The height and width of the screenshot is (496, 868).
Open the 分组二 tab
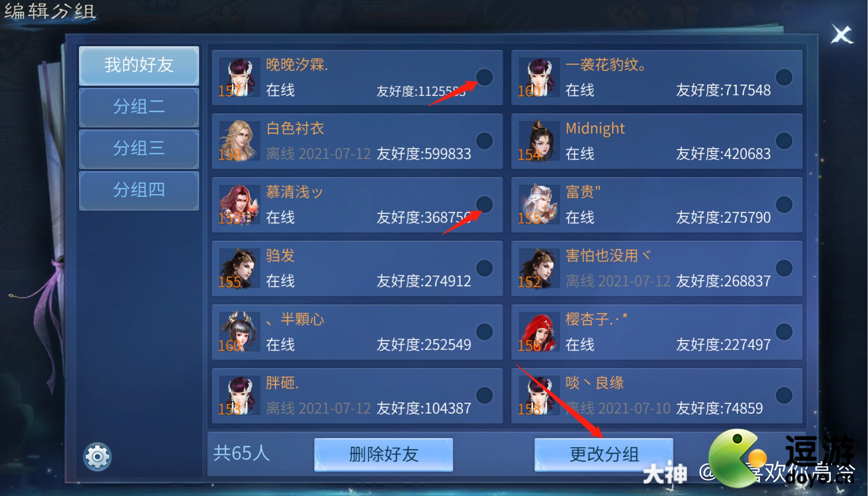pos(139,107)
